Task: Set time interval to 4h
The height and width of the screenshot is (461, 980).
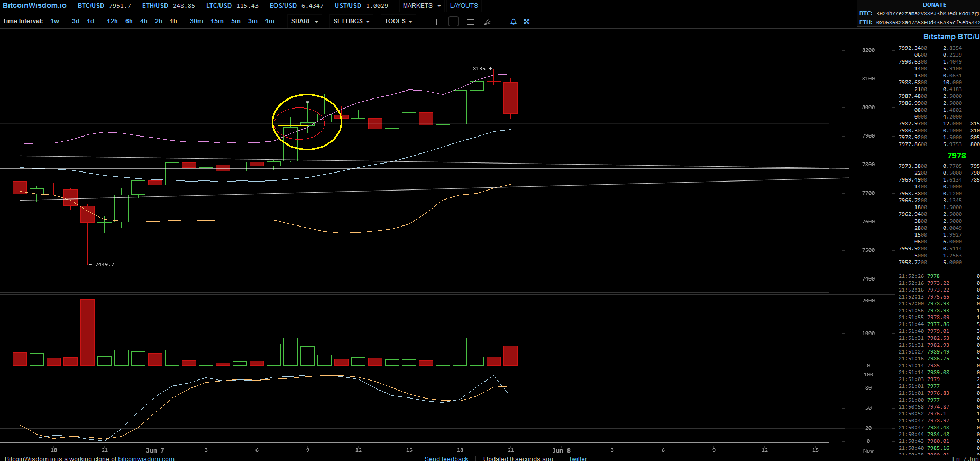Action: click(x=144, y=21)
